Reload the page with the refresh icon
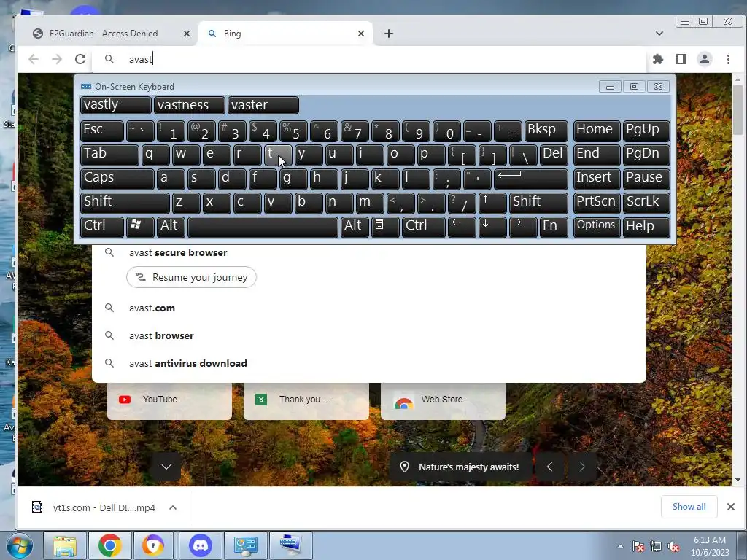The height and width of the screenshot is (560, 747). pos(80,59)
